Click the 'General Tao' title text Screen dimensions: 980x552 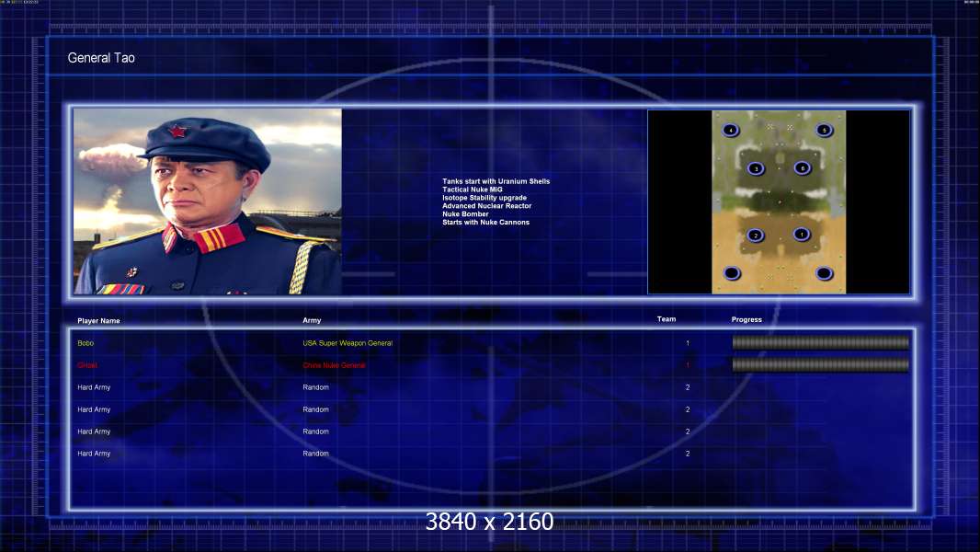101,58
